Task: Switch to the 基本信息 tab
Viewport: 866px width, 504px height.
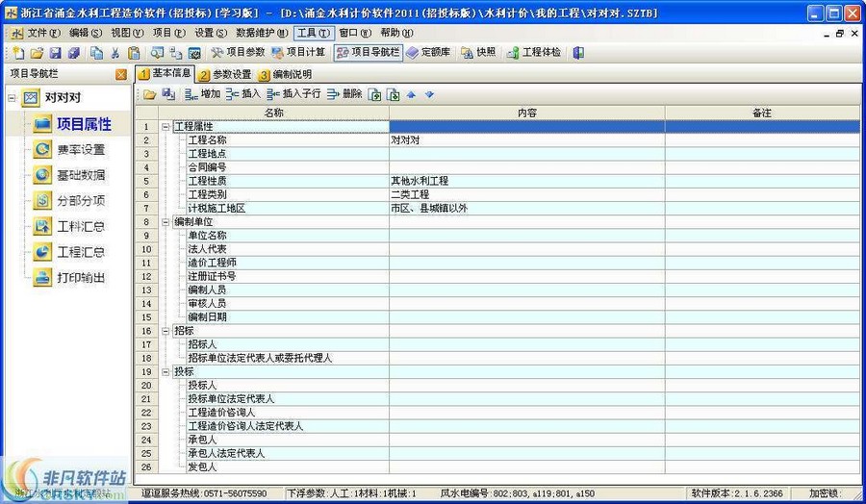Action: (x=165, y=73)
